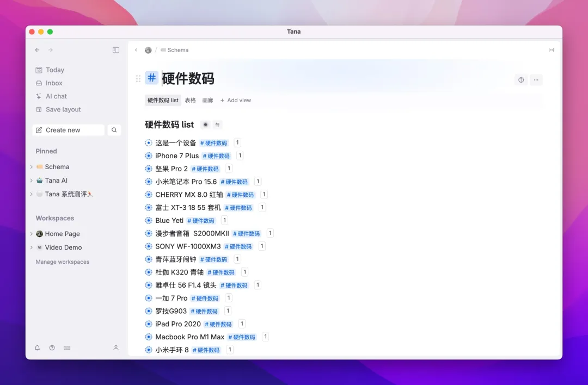Click the bullet of Blue Yeti

[x=149, y=221]
